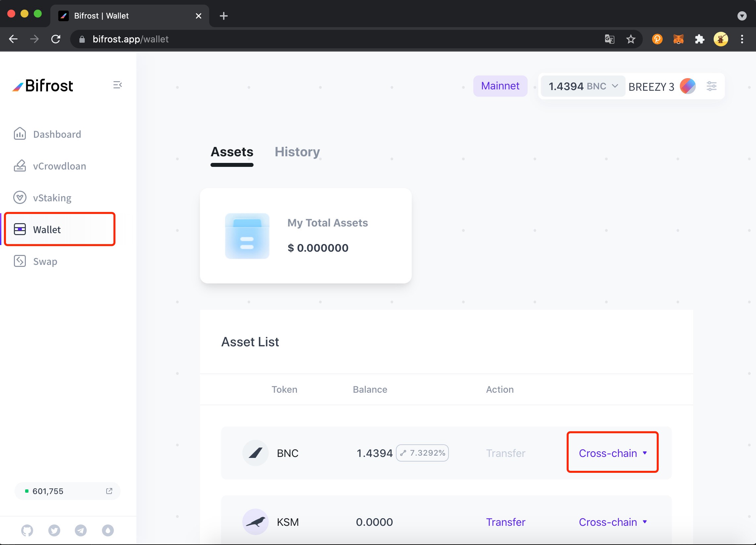Click the tab search arrow at top right
This screenshot has width=756, height=545.
pos(742,16)
